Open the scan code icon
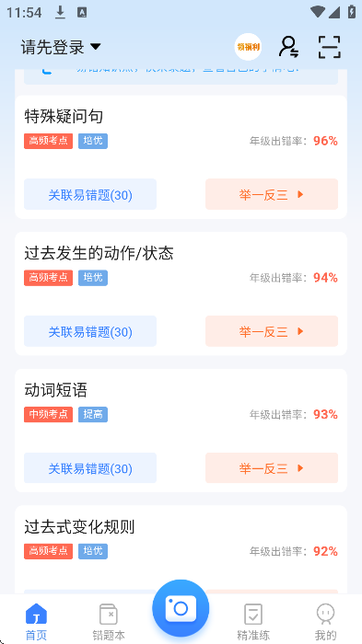 click(x=329, y=47)
